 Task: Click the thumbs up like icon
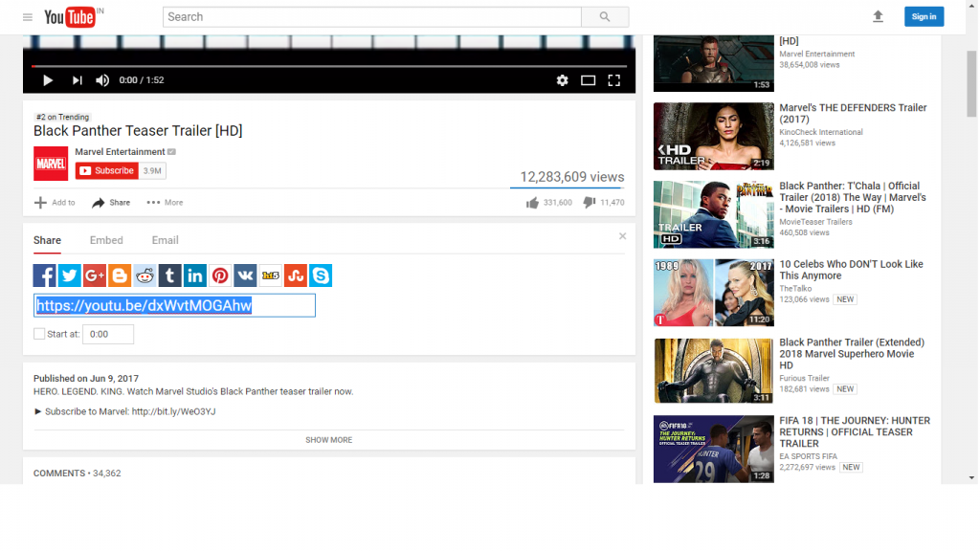click(x=532, y=203)
